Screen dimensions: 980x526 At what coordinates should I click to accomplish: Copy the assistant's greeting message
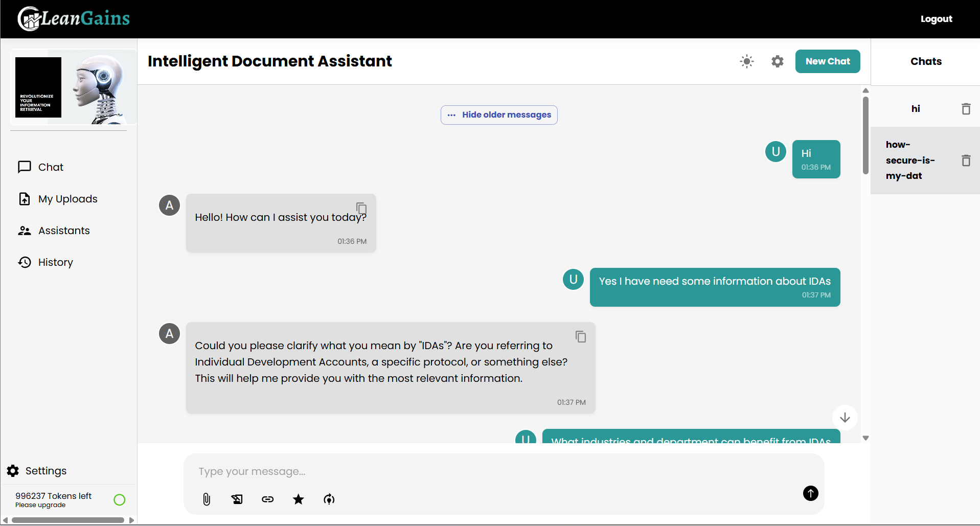point(361,208)
